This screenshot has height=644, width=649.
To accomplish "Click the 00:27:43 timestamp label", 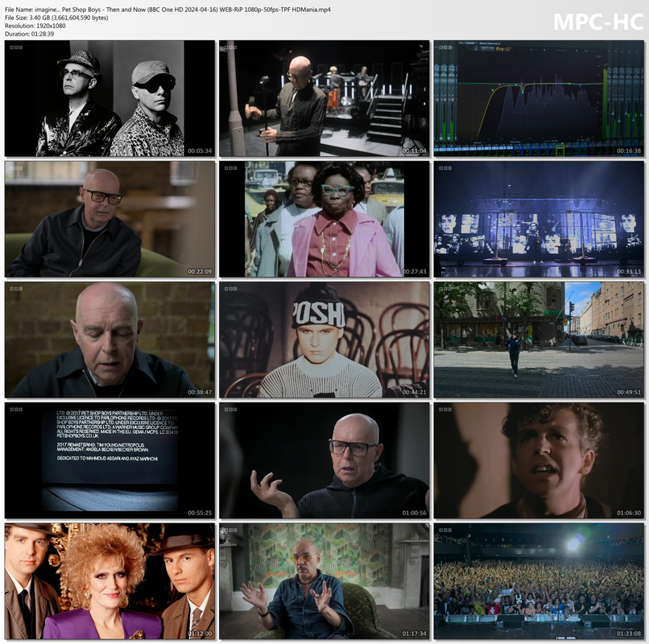I will (x=414, y=271).
